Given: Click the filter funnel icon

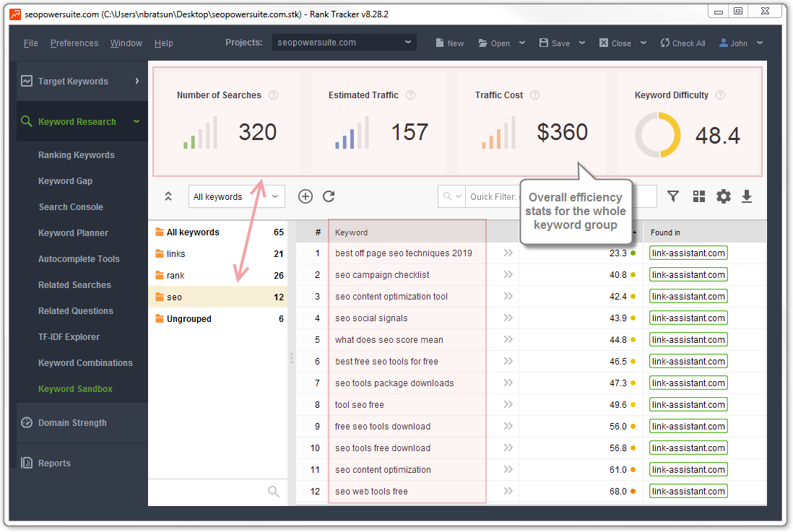Looking at the screenshot, I should [673, 196].
